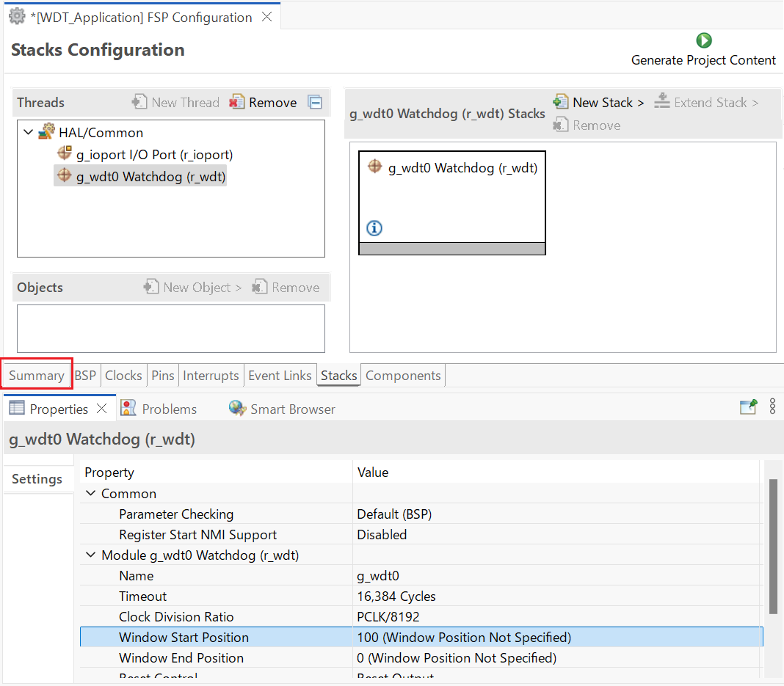
Task: Click the Remove label in Threads panel
Action: (x=273, y=103)
